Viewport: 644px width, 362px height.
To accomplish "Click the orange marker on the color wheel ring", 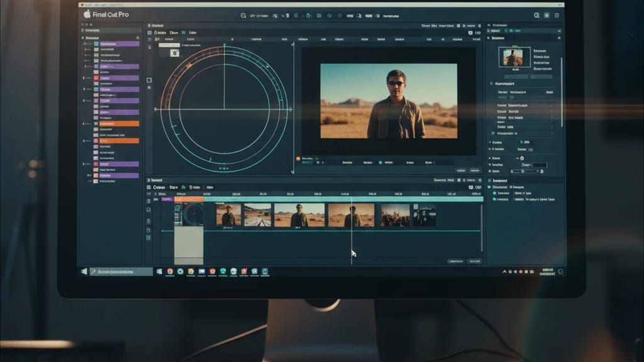I will pos(189,65).
